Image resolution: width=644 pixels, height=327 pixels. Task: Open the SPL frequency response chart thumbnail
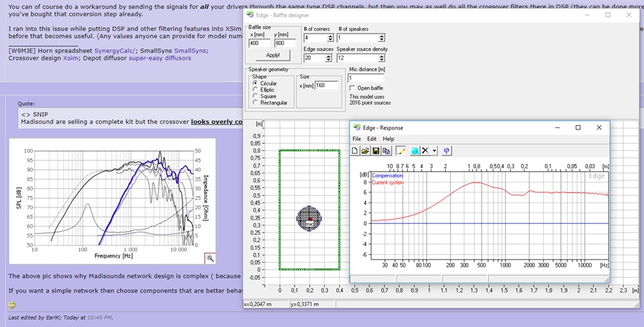[112, 201]
